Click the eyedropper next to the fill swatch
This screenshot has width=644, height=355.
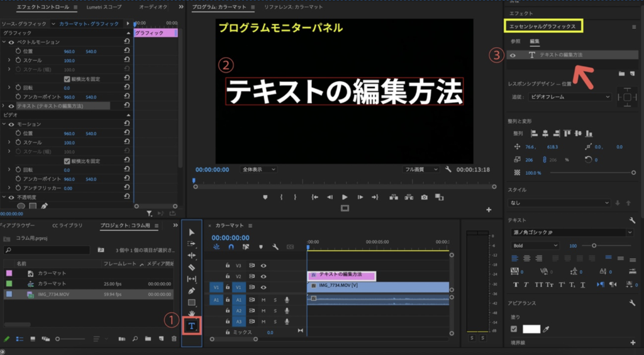pyautogui.click(x=547, y=329)
